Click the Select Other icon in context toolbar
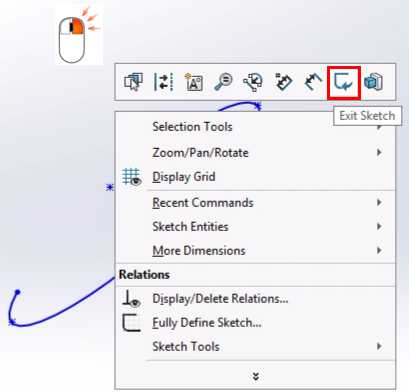This screenshot has width=409, height=392. click(x=133, y=82)
